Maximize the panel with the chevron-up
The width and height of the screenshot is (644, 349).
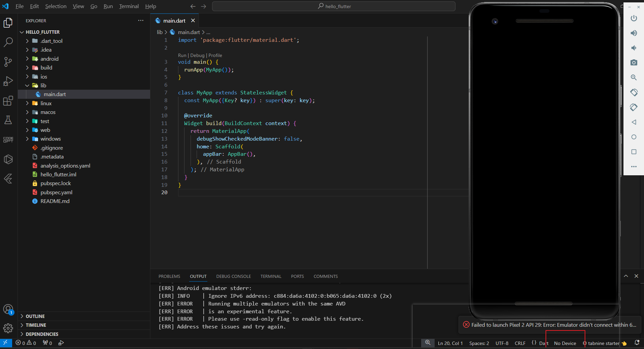coord(626,276)
